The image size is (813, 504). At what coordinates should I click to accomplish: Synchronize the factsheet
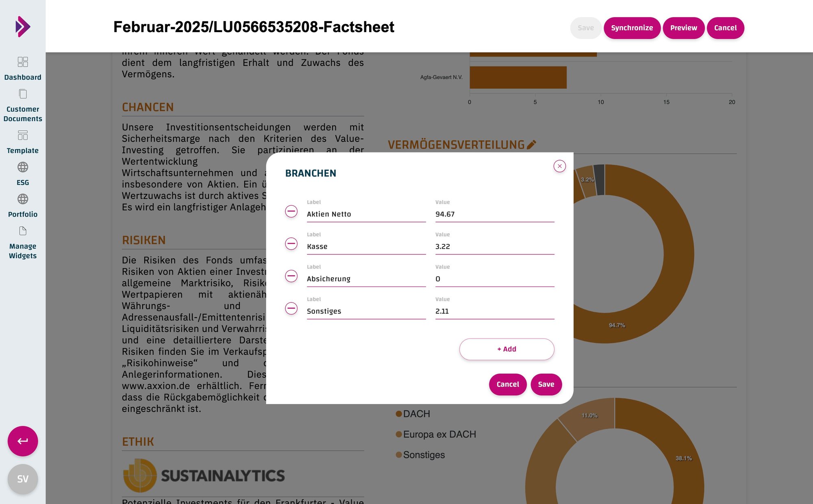click(632, 28)
